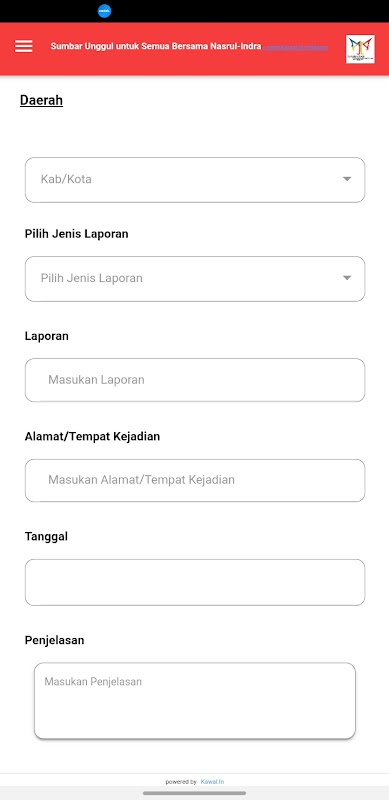This screenshot has width=389, height=800.
Task: Click the Masukan Alamat/Tempat Kejadian field
Action: coord(195,480)
